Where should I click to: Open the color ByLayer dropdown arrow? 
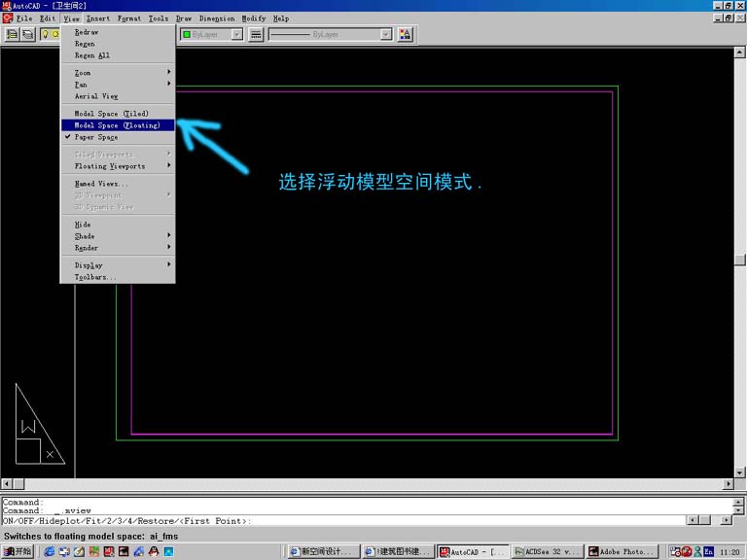236,34
